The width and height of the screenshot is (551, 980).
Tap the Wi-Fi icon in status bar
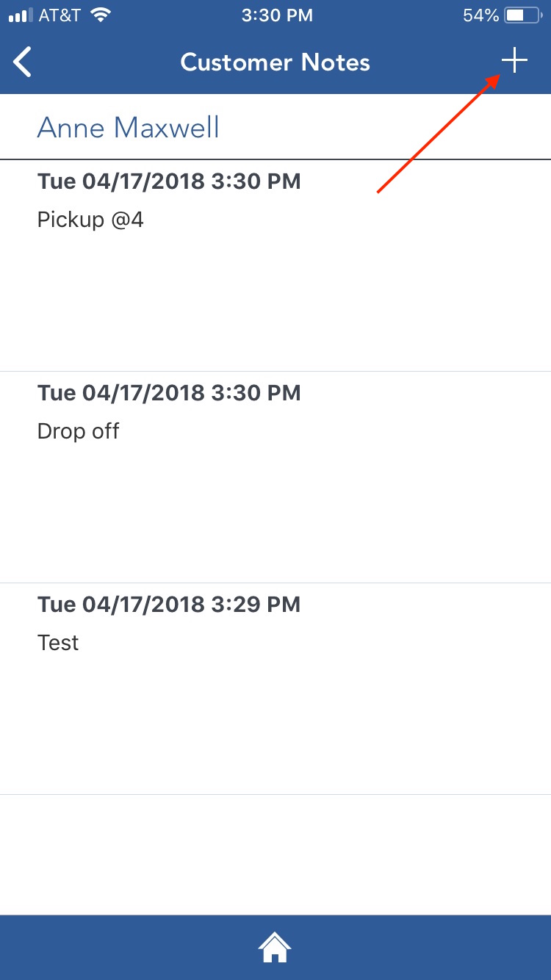(x=101, y=15)
